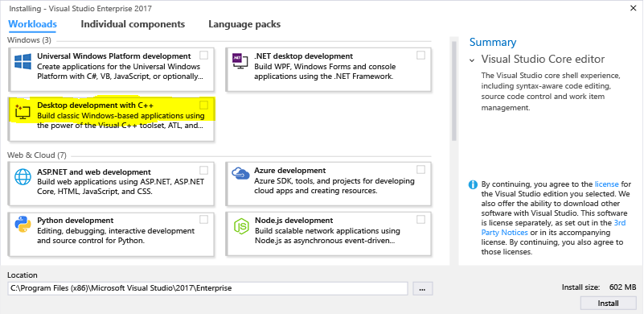Viewport: 644px width, 314px height.
Task: Open the Individual components tab
Action: pos(133,24)
